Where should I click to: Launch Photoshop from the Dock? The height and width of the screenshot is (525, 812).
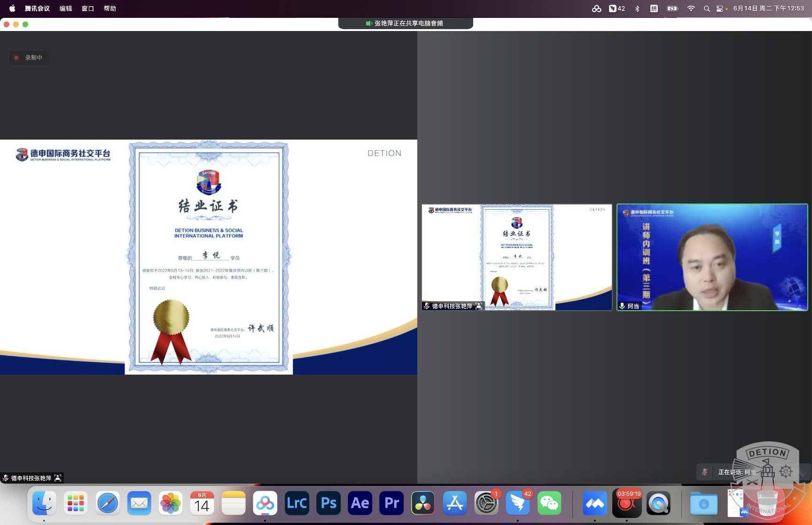[x=328, y=503]
